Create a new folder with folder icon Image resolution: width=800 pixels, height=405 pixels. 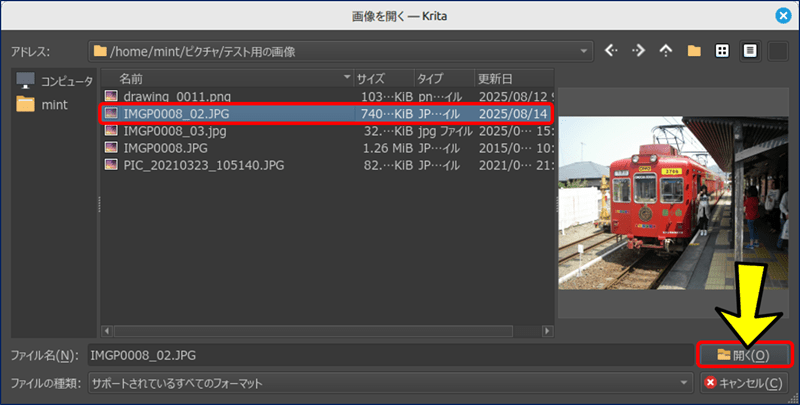pos(693,50)
